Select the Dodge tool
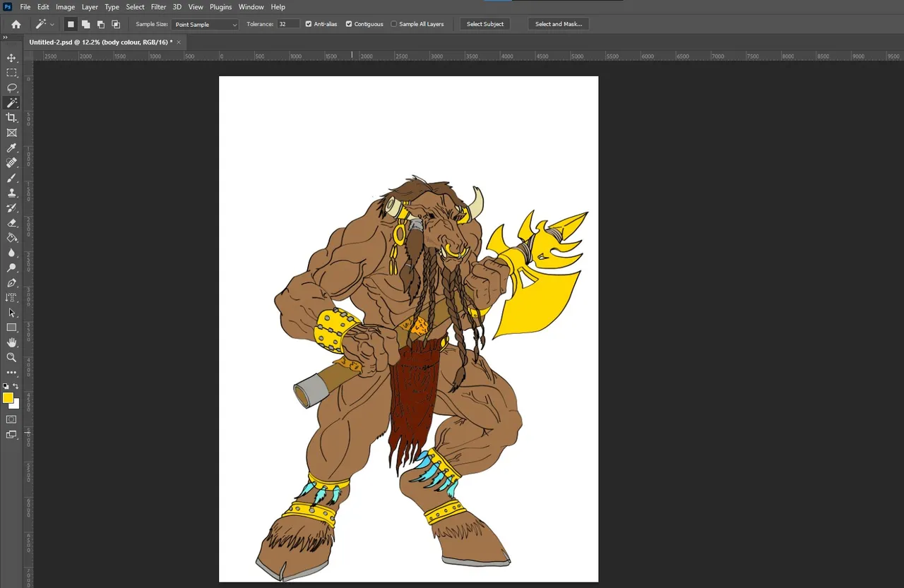The image size is (904, 588). (x=11, y=268)
